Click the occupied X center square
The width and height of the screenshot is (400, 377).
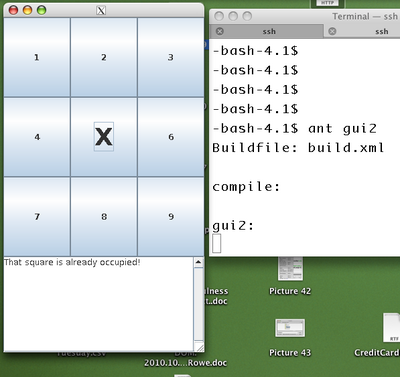104,137
